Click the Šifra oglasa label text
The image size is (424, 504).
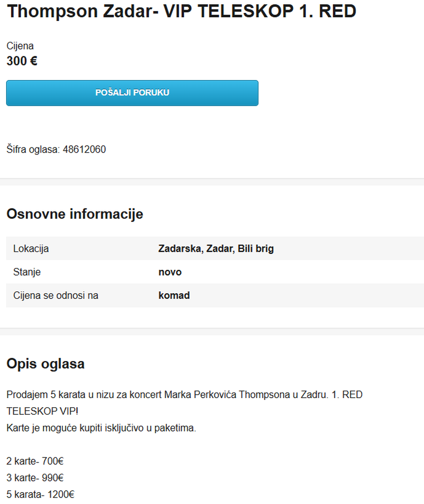pyautogui.click(x=33, y=149)
